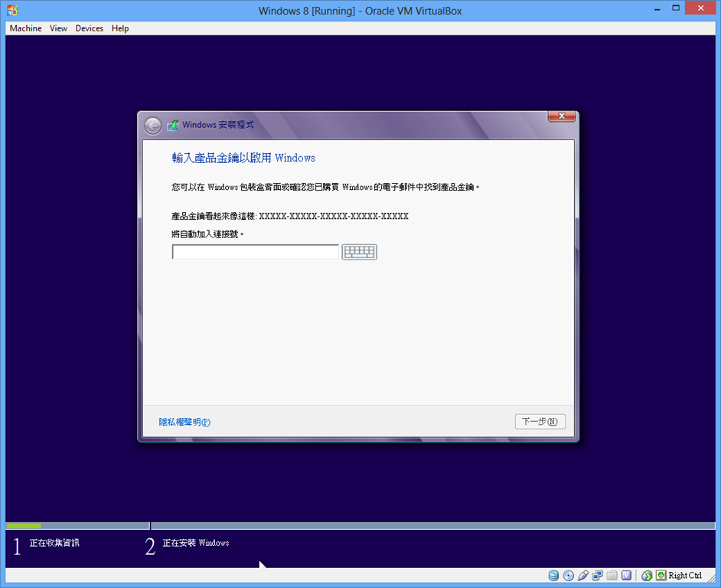Click the shared folders status icon
Viewport: 721px width, 588px height.
(612, 576)
